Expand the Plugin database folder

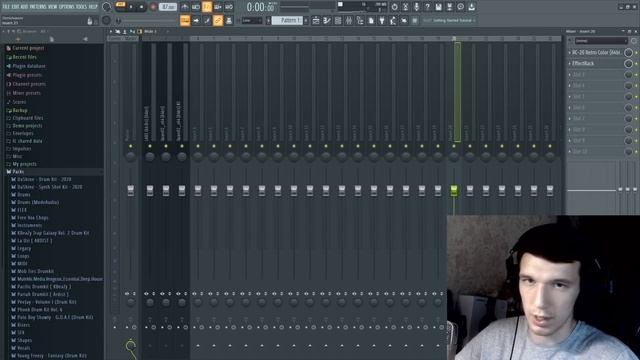tap(29, 66)
